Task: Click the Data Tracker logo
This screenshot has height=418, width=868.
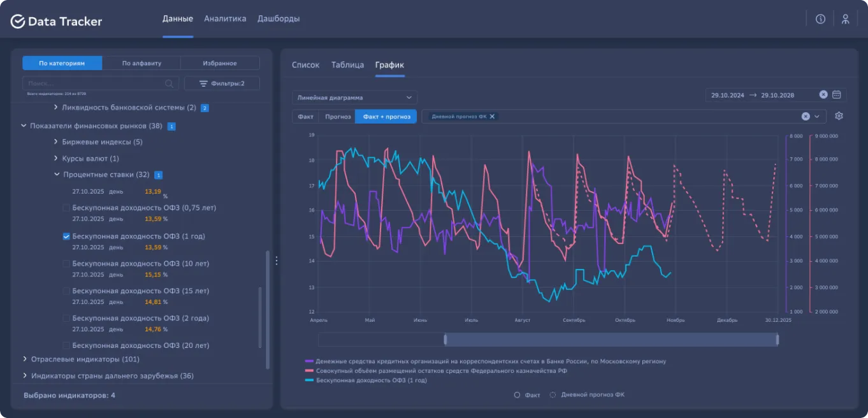Action: coord(56,22)
